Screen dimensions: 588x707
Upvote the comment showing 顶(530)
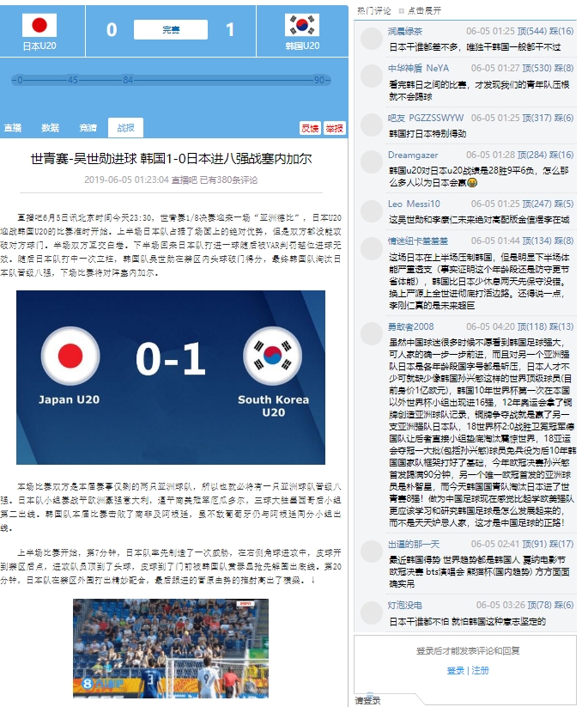(536, 68)
